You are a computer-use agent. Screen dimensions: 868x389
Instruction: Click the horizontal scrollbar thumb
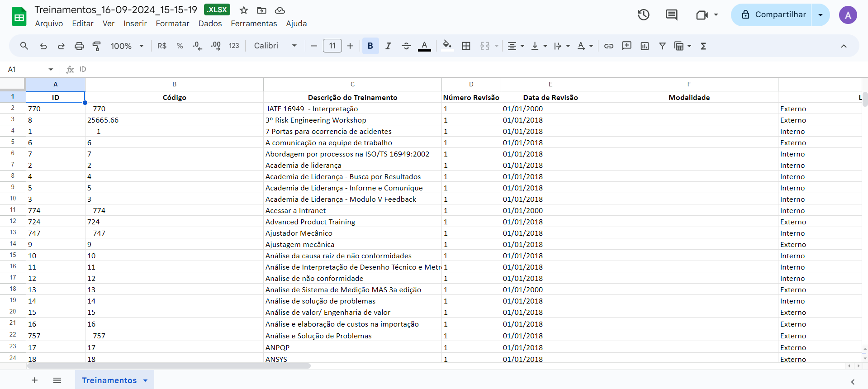pos(169,365)
